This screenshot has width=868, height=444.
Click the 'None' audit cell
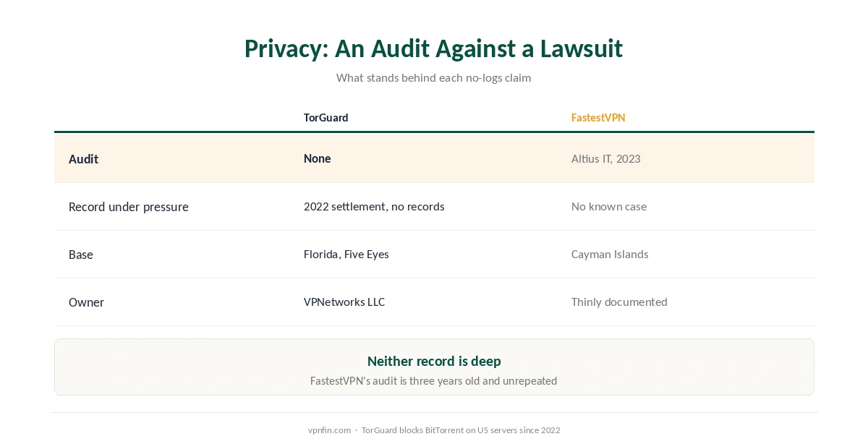point(317,158)
